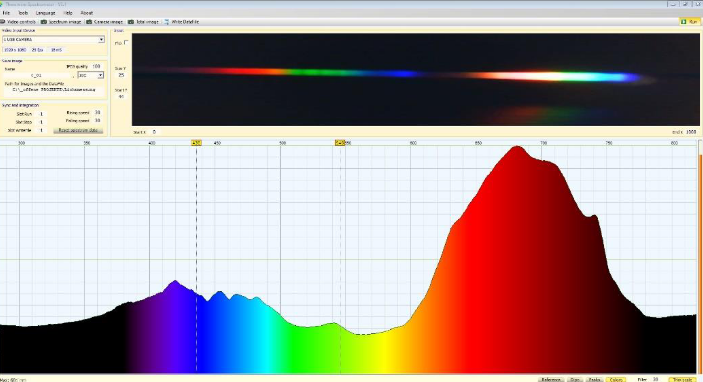This screenshot has height=382, width=703.
Task: Toggle the Trim scale button
Action: click(682, 379)
